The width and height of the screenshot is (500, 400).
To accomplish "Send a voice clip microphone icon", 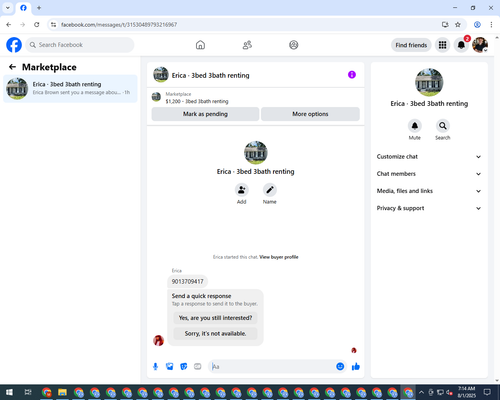I will pyautogui.click(x=155, y=367).
